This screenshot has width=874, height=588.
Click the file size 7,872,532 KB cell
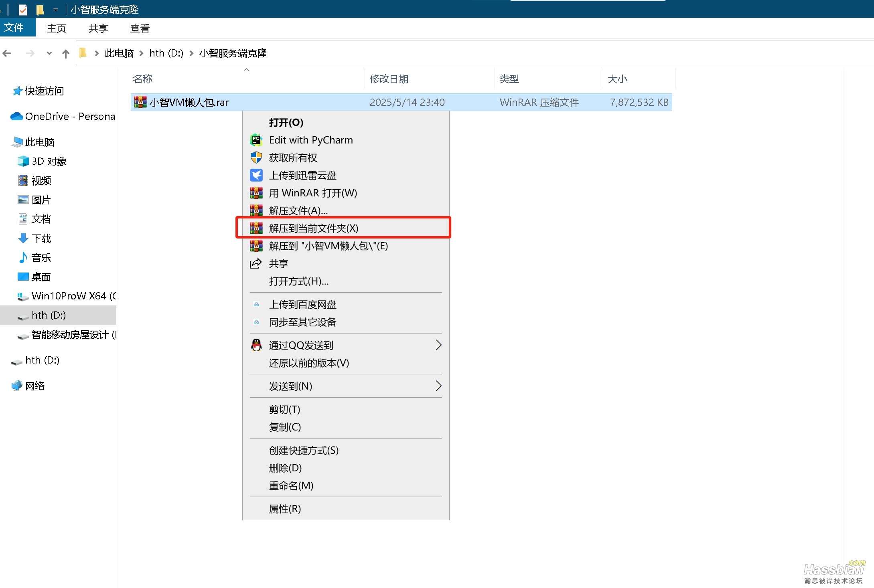coord(639,102)
